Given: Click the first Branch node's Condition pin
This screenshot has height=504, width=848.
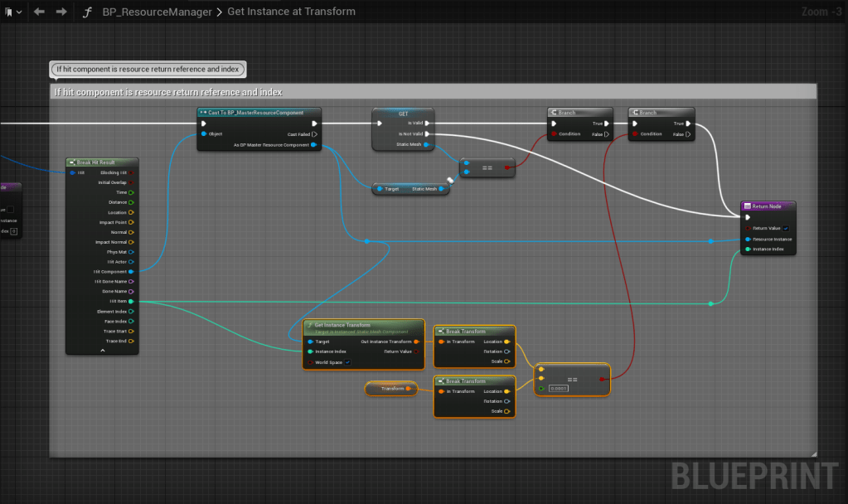Looking at the screenshot, I should click(x=554, y=133).
